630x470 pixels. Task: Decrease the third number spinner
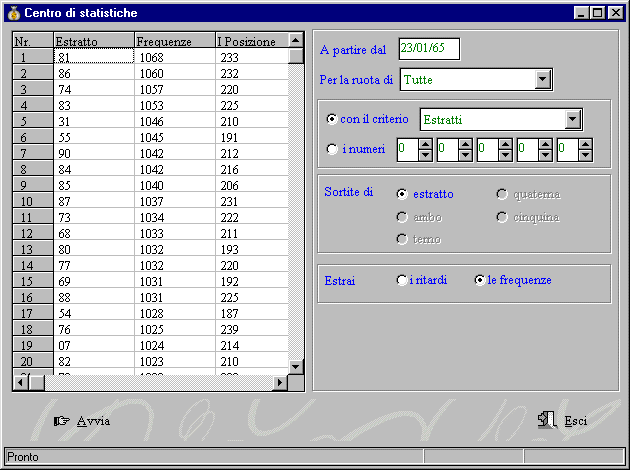coord(505,155)
